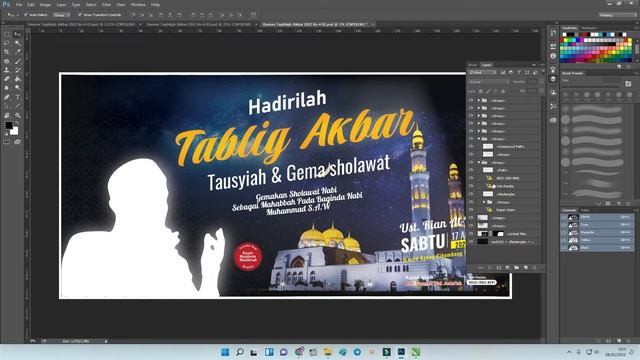This screenshot has width=640, height=360.
Task: Add a layer mask icon
Action: coord(498,268)
